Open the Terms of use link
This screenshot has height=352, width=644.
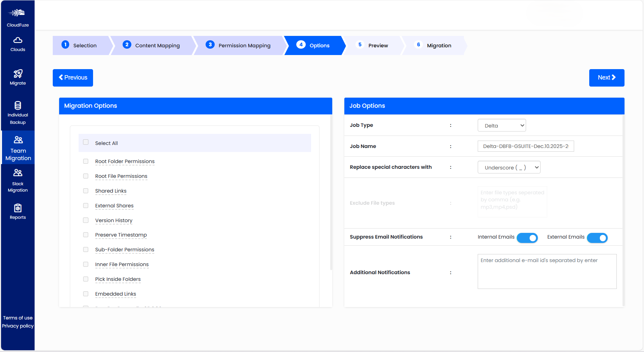point(17,317)
